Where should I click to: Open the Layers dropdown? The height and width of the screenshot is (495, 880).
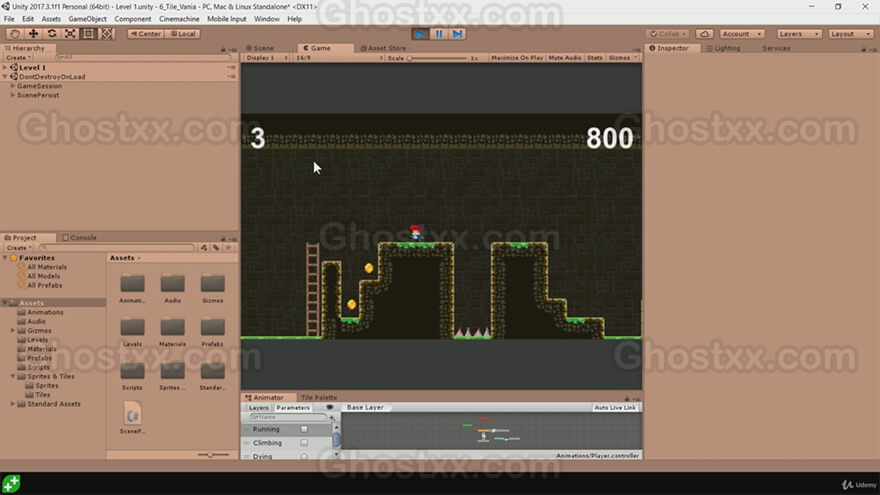pos(799,34)
